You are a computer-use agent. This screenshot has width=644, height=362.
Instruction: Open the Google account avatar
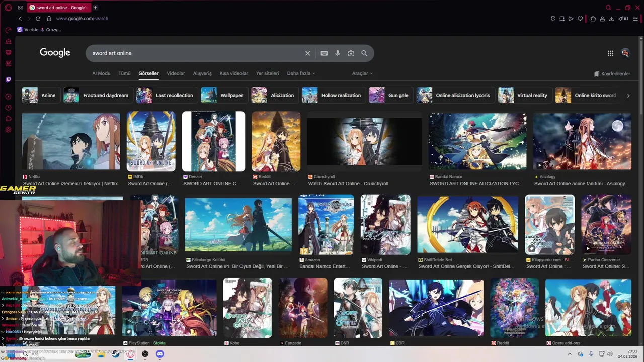(625, 53)
